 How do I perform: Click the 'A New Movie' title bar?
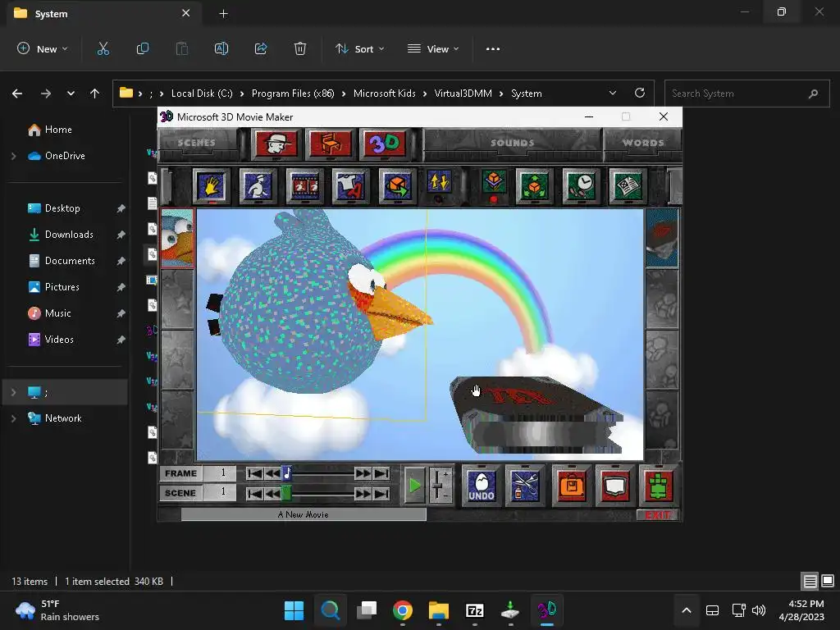click(x=304, y=514)
